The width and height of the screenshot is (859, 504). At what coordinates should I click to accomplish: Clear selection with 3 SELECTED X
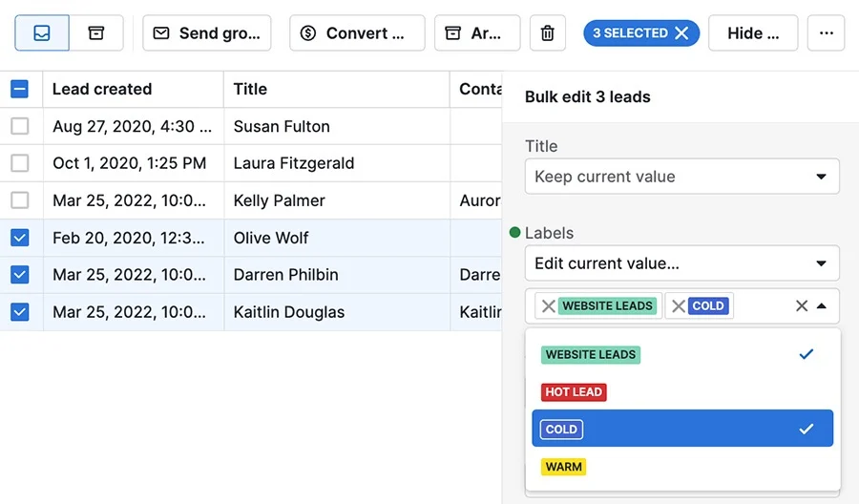641,32
